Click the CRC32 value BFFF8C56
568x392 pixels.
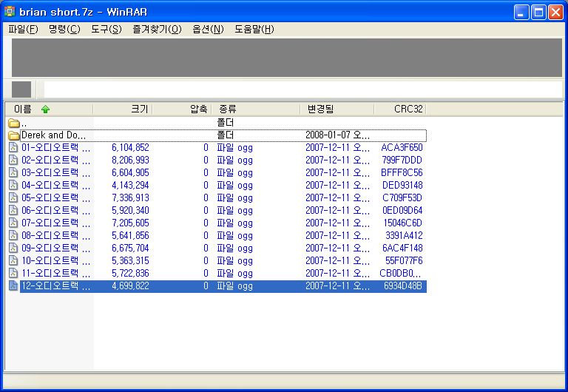[402, 172]
